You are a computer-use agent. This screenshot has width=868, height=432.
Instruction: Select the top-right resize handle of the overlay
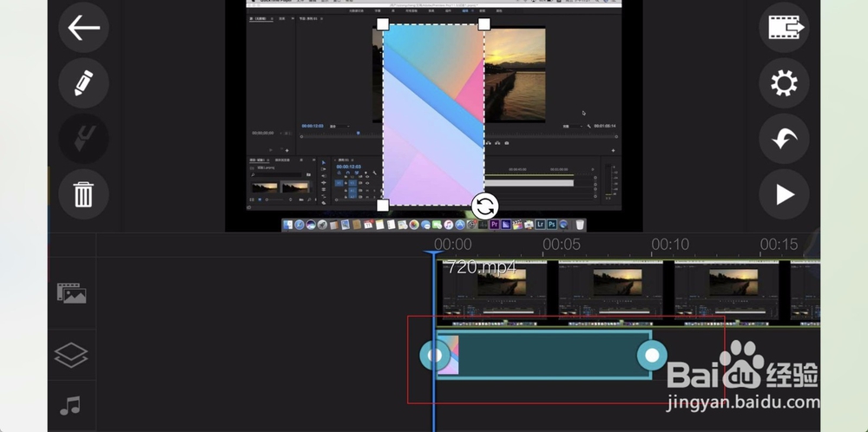[x=483, y=24]
